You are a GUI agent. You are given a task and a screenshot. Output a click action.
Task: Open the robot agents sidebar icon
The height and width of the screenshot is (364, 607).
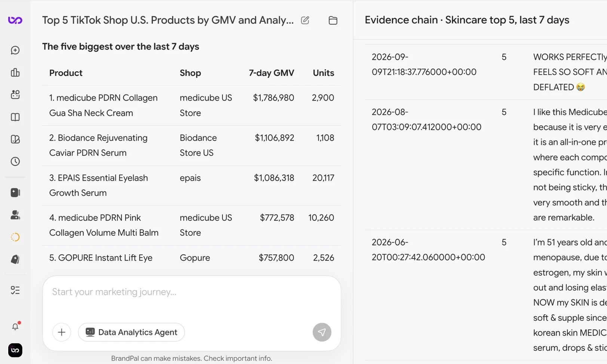coord(15,95)
